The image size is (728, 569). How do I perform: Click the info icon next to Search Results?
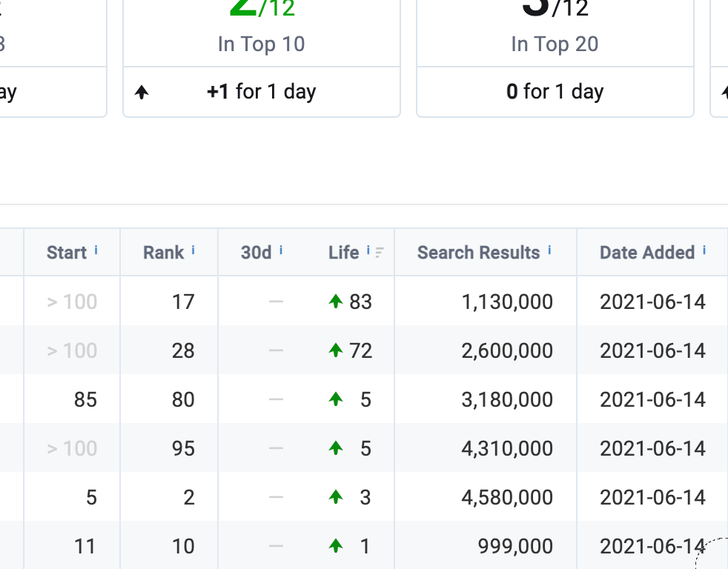coord(549,250)
